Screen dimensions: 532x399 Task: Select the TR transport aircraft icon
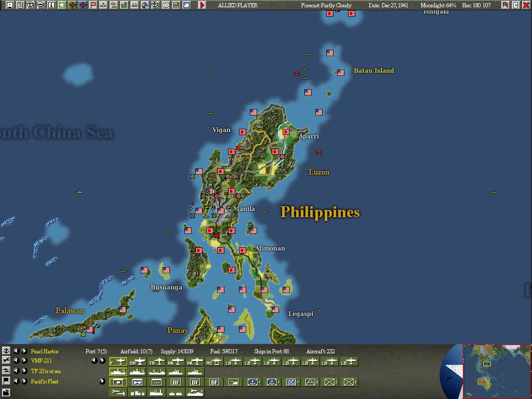pos(156,362)
